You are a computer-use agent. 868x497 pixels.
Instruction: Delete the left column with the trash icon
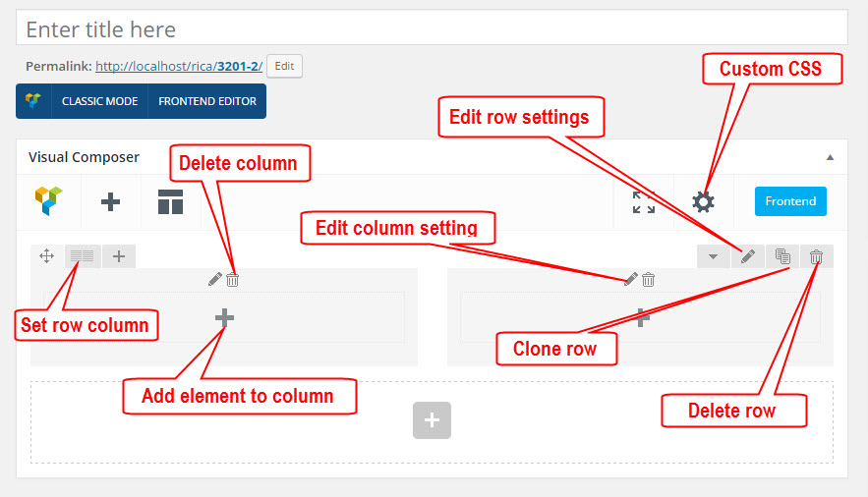point(233,280)
